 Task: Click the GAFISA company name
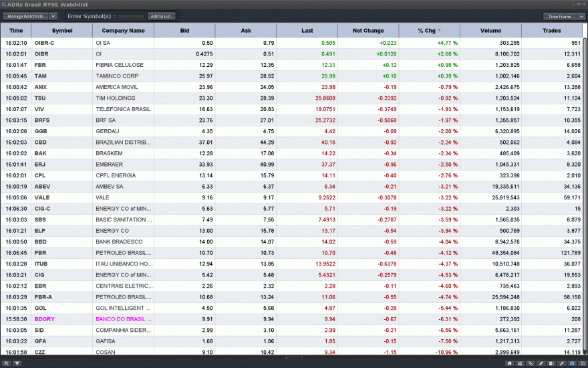point(106,341)
